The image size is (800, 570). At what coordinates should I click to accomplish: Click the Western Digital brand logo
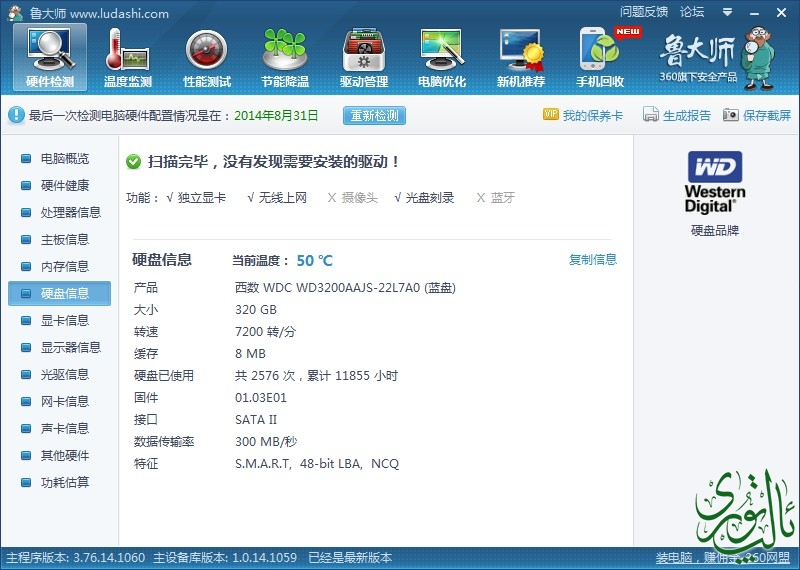pos(715,182)
